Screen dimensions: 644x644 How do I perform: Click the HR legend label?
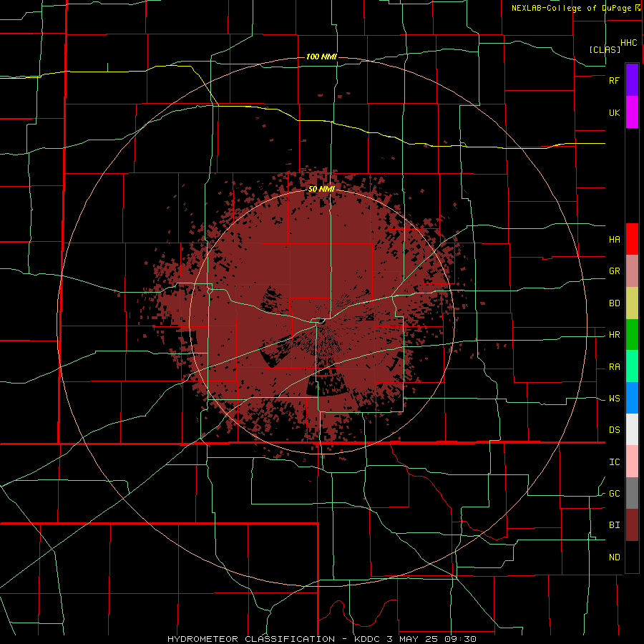tap(614, 335)
